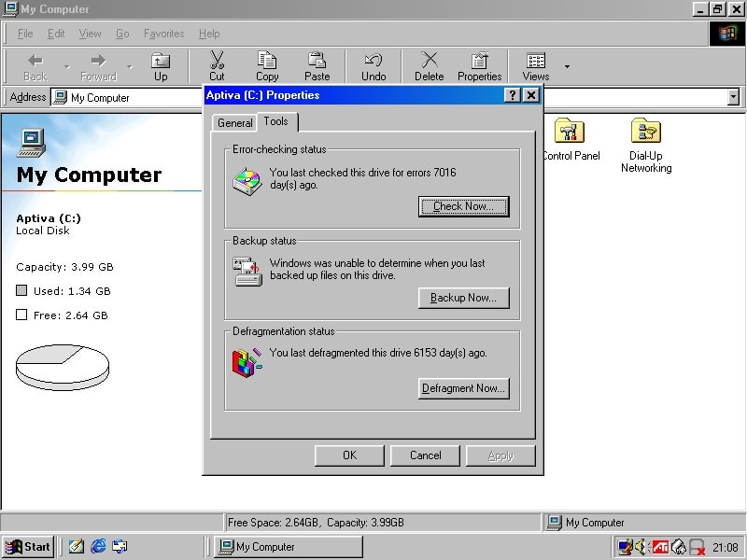Click the Apply button
The height and width of the screenshot is (560, 747).
[500, 455]
